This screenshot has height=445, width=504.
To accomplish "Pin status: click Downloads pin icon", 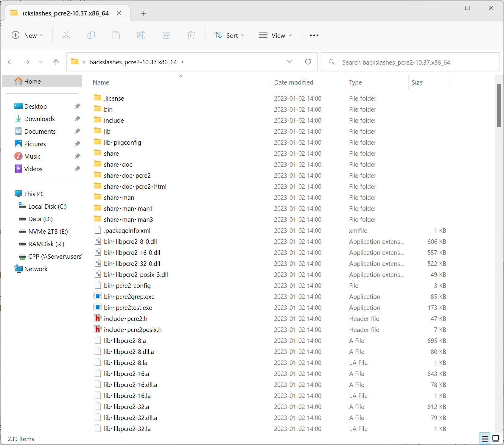I will [77, 118].
